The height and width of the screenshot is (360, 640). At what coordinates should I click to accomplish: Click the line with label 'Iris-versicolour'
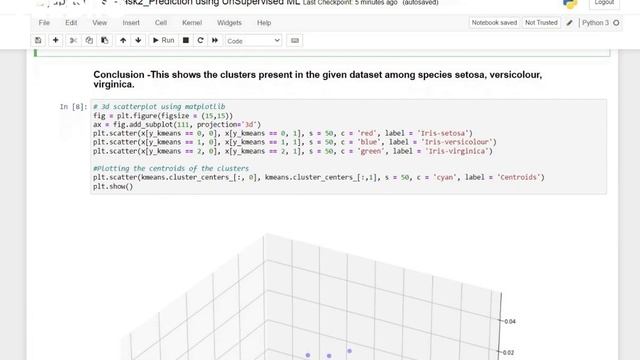point(295,142)
